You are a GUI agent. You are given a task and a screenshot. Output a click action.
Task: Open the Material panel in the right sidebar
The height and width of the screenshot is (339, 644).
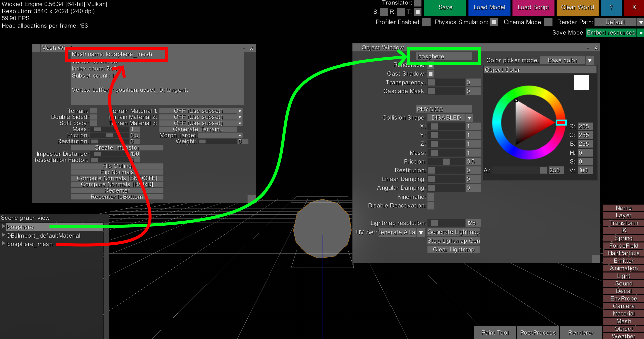[x=623, y=313]
